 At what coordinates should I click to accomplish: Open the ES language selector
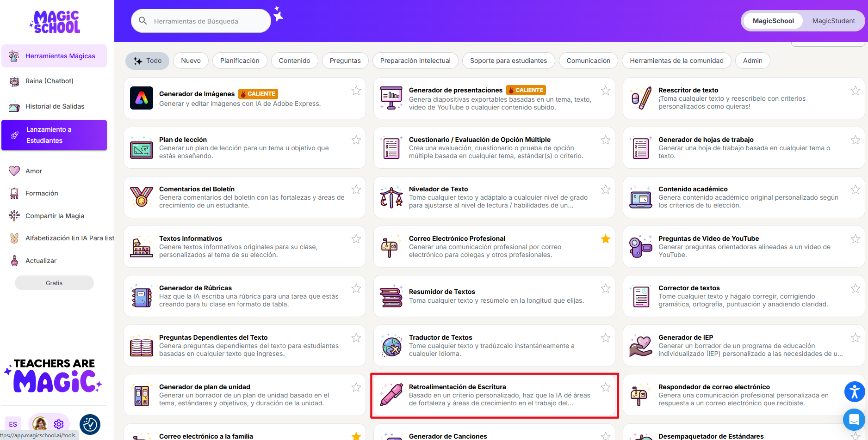13,424
